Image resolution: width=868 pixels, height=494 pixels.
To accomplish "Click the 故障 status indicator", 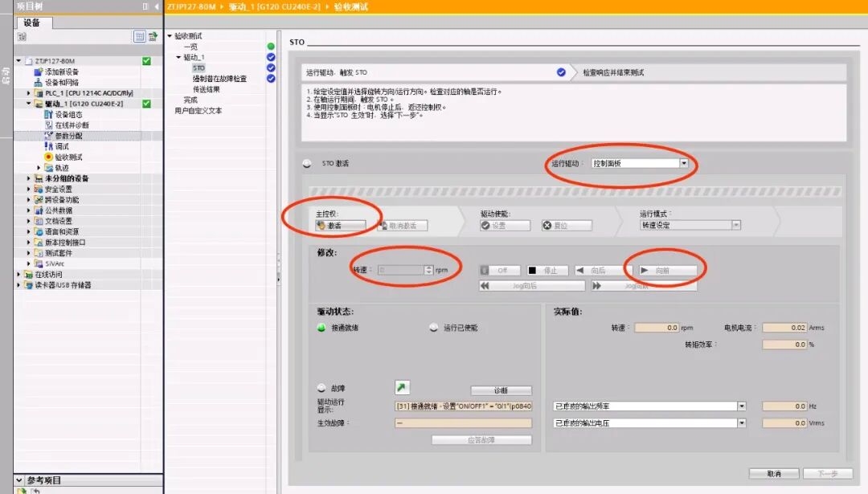I will coord(321,388).
